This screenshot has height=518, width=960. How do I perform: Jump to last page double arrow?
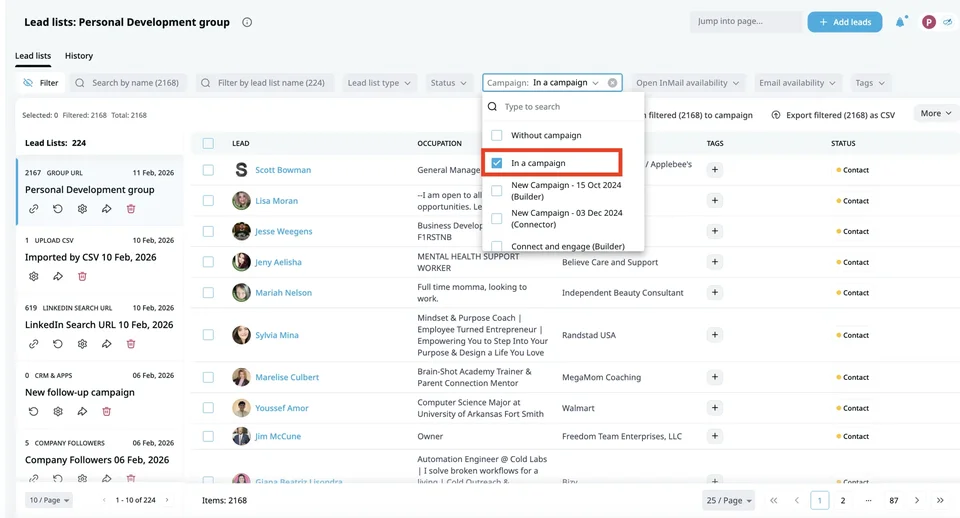point(940,500)
